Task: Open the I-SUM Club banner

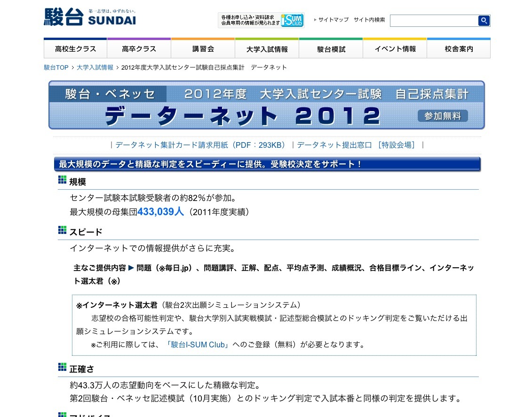Action: 261,20
